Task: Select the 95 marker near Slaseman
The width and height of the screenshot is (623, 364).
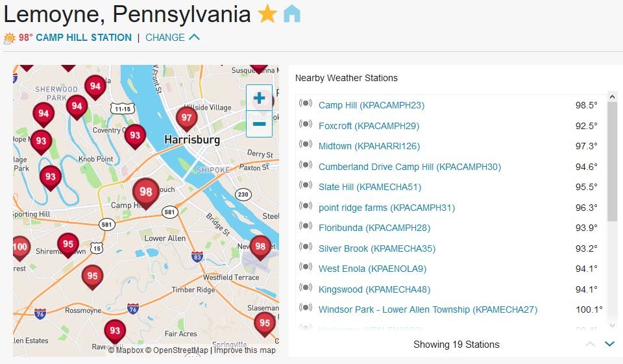Action: click(265, 324)
